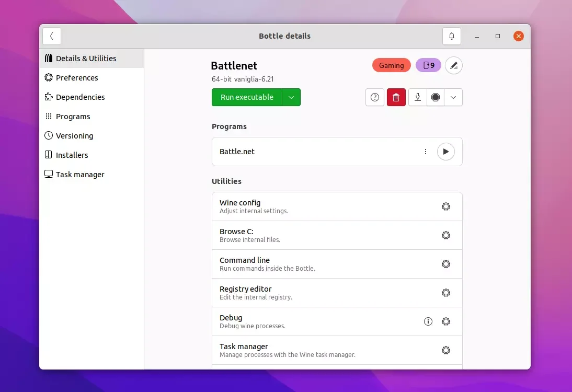Screen dimensions: 572x392
Task: Close the Bottle details window
Action: 518,36
